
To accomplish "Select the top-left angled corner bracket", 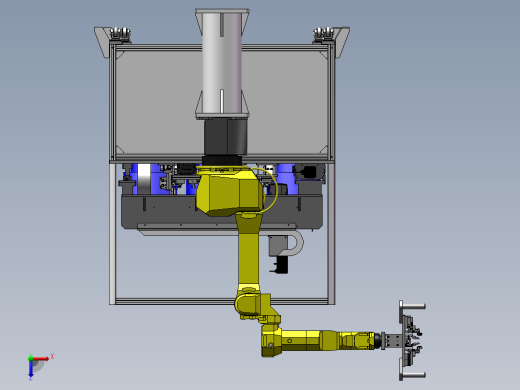I will point(102,42).
